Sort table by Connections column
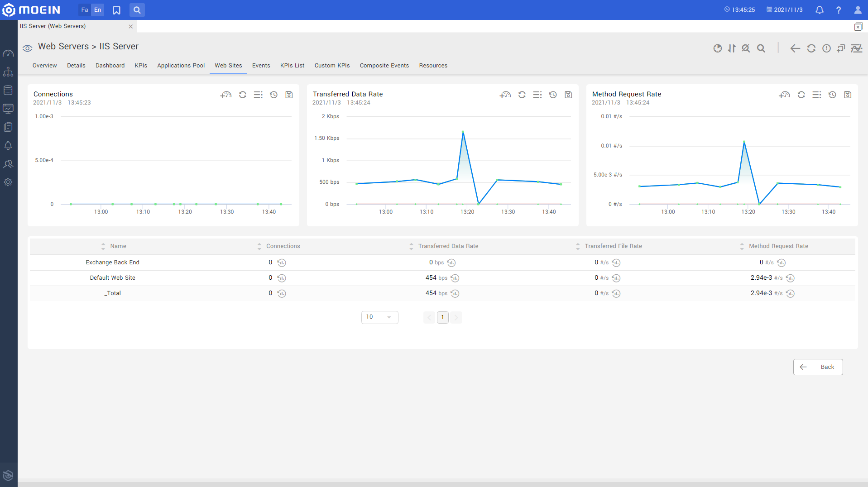Screen dimensions: 868x487 [259, 246]
